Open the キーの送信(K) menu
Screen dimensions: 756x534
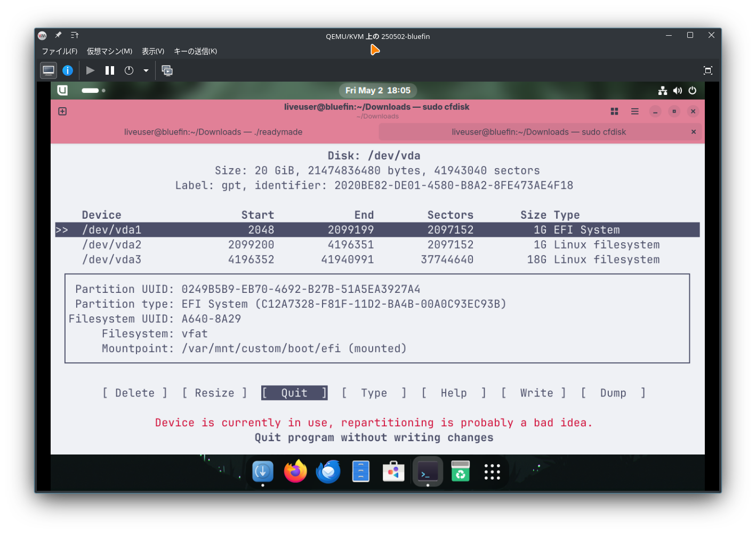(195, 51)
